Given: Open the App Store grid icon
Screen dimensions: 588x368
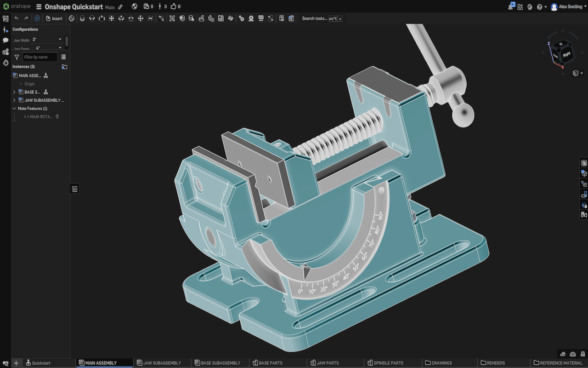Looking at the screenshot, I should 520,7.
